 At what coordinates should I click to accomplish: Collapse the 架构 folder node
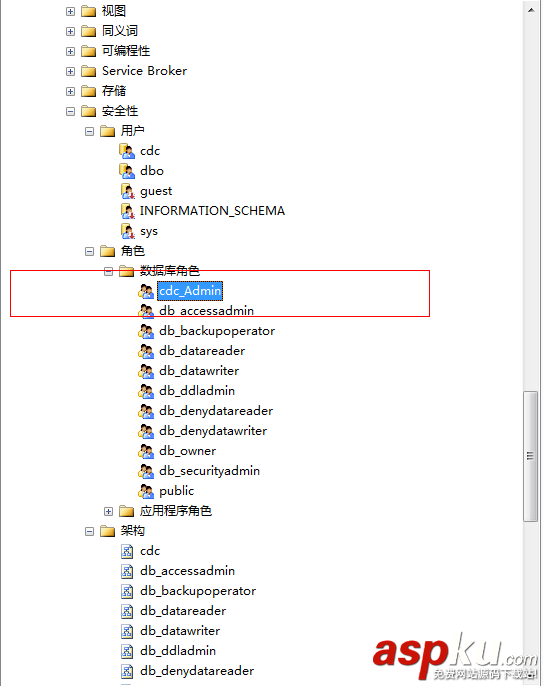90,532
